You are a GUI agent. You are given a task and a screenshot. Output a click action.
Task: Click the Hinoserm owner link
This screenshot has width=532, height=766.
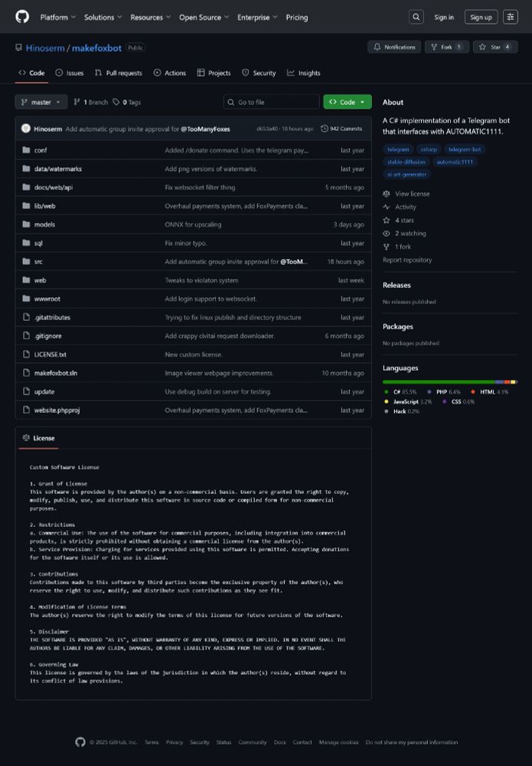point(45,47)
